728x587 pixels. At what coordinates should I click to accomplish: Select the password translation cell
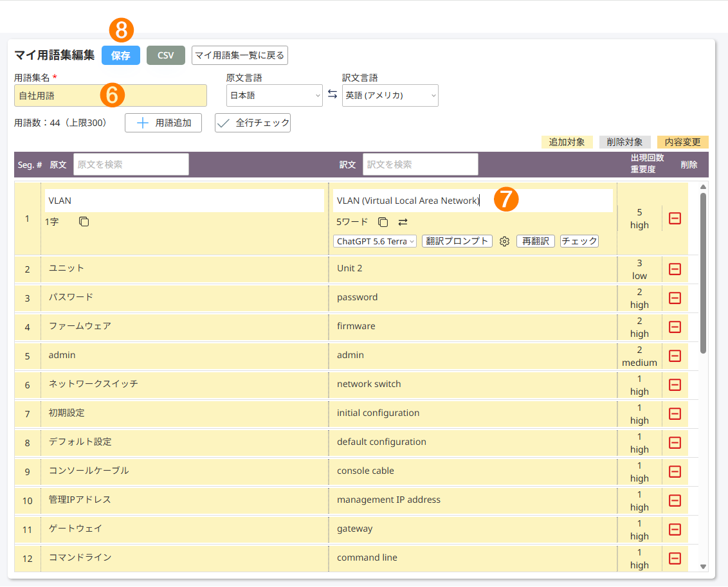tap(473, 298)
